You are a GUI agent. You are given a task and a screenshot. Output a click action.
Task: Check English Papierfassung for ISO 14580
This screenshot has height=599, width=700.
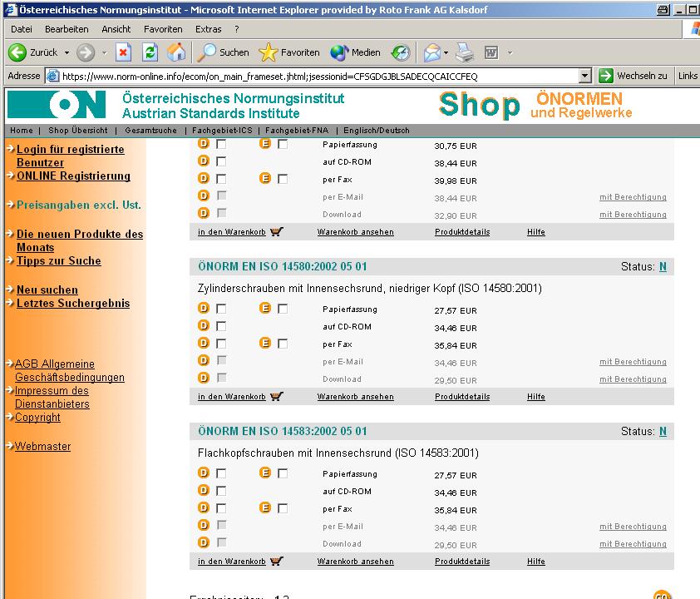283,309
